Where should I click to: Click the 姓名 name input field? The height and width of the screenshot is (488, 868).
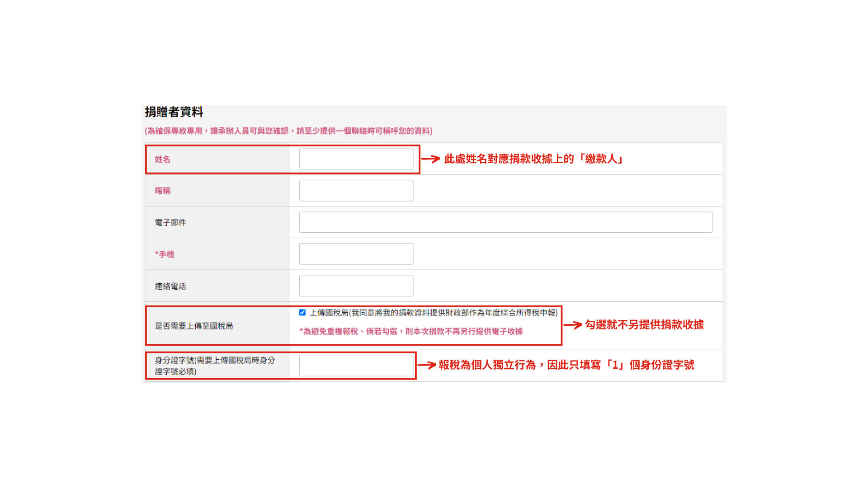[x=356, y=159]
